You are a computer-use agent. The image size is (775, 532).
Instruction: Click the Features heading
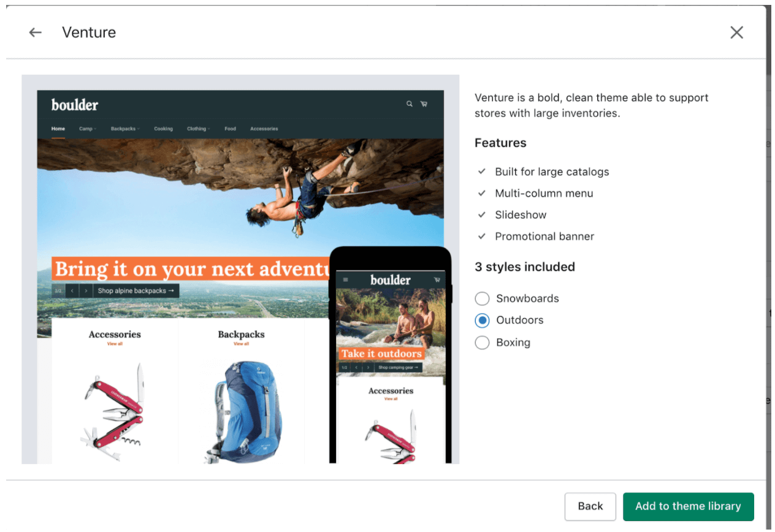(500, 143)
